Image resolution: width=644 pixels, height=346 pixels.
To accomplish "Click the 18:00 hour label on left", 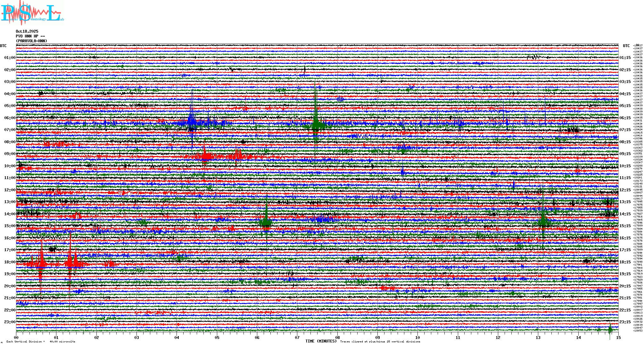I will tap(10, 262).
